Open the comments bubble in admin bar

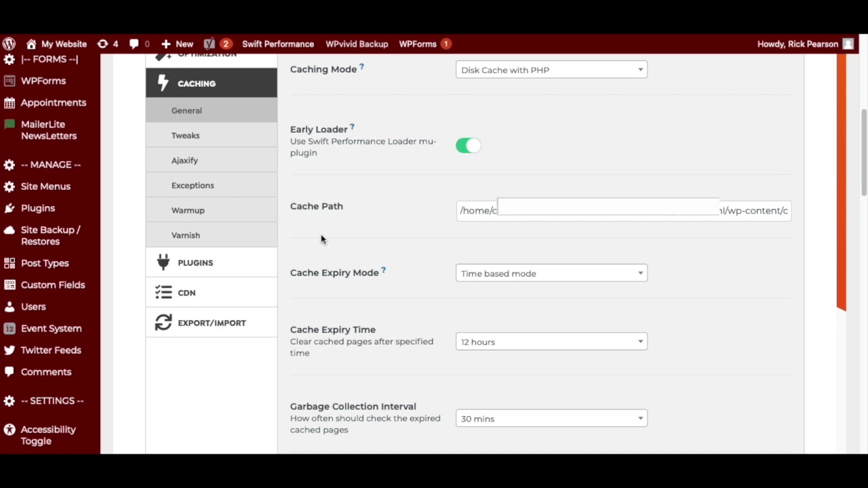coord(139,44)
